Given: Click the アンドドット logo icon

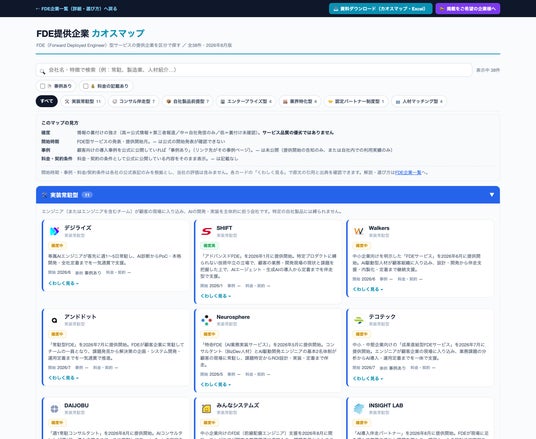Looking at the screenshot, I should point(54,320).
